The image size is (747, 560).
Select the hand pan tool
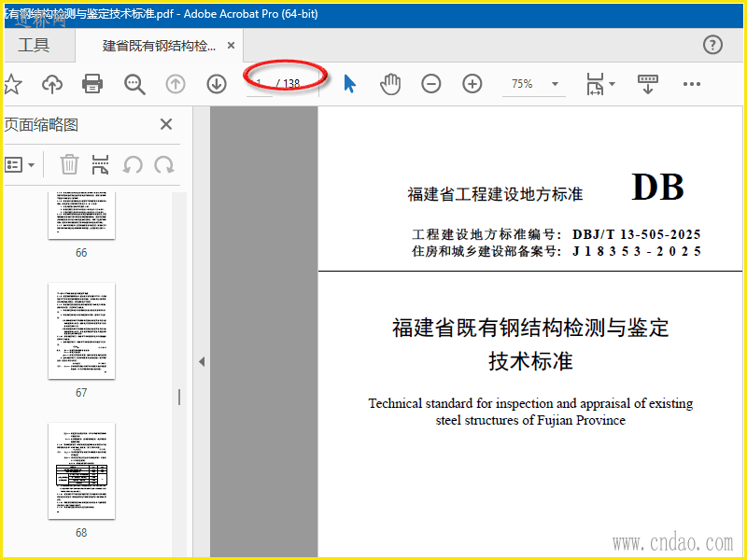[x=390, y=84]
